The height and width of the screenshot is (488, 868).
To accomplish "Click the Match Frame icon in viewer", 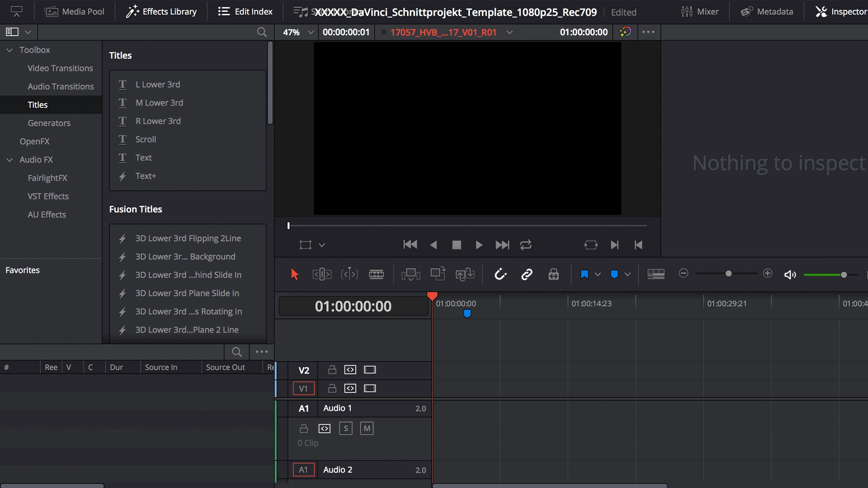I will (591, 245).
